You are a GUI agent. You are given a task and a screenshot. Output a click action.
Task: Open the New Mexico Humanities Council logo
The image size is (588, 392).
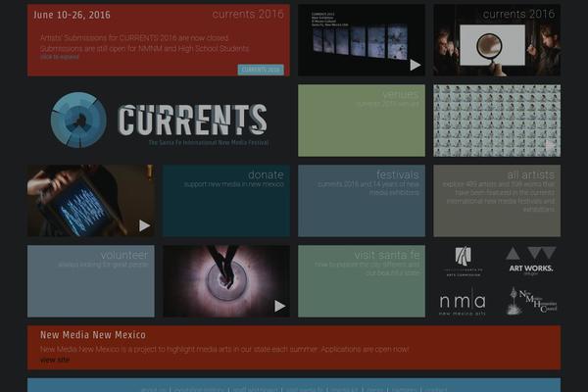(531, 302)
